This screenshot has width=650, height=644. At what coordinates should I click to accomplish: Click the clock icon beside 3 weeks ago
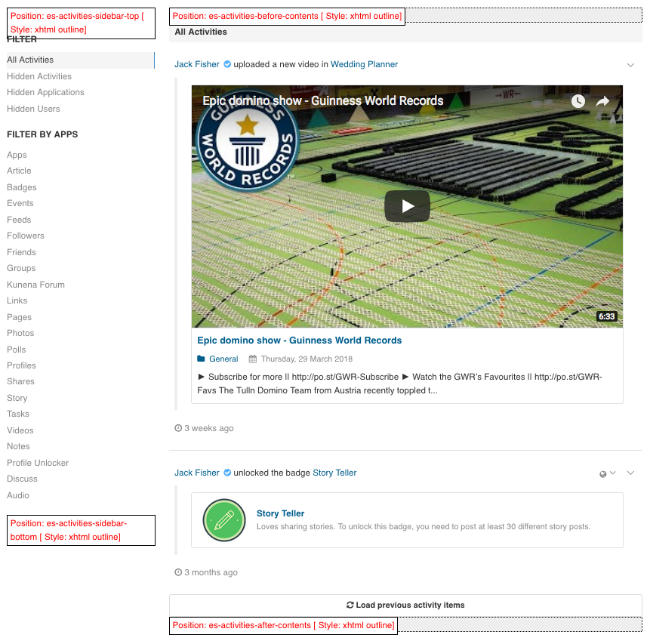[178, 428]
